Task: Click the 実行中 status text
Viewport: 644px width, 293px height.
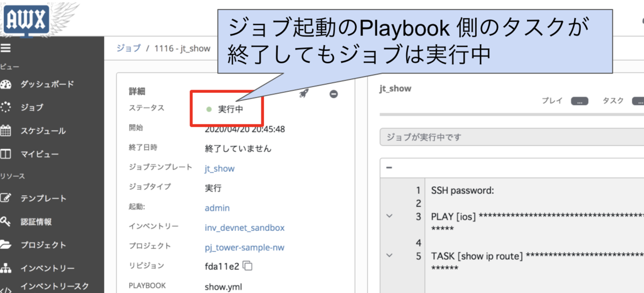Action: 230,109
